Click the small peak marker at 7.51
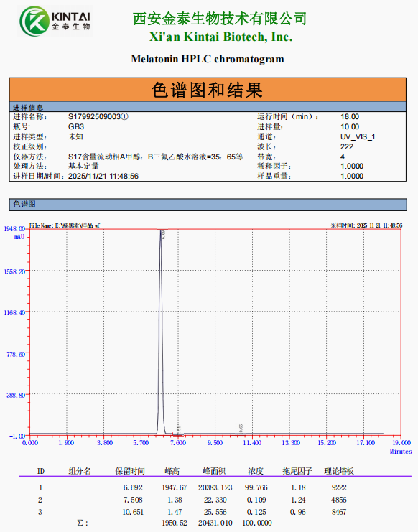 (x=178, y=430)
